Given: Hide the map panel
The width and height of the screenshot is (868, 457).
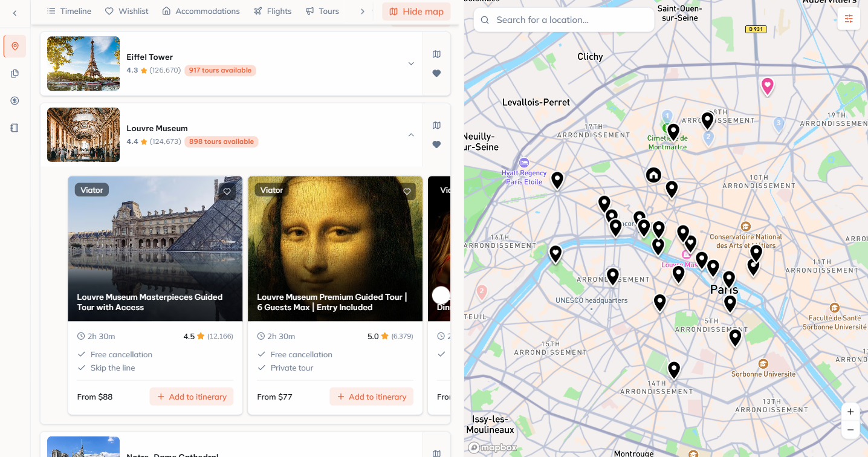Looking at the screenshot, I should pyautogui.click(x=416, y=11).
